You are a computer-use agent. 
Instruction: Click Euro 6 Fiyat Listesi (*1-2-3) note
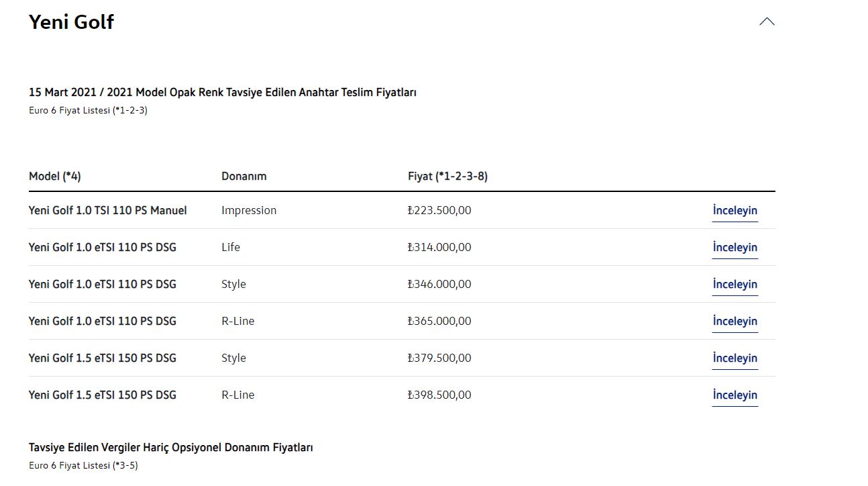point(88,110)
